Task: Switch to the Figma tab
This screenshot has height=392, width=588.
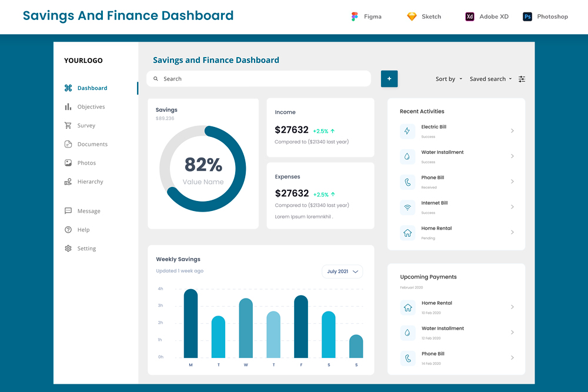Action: tap(366, 16)
